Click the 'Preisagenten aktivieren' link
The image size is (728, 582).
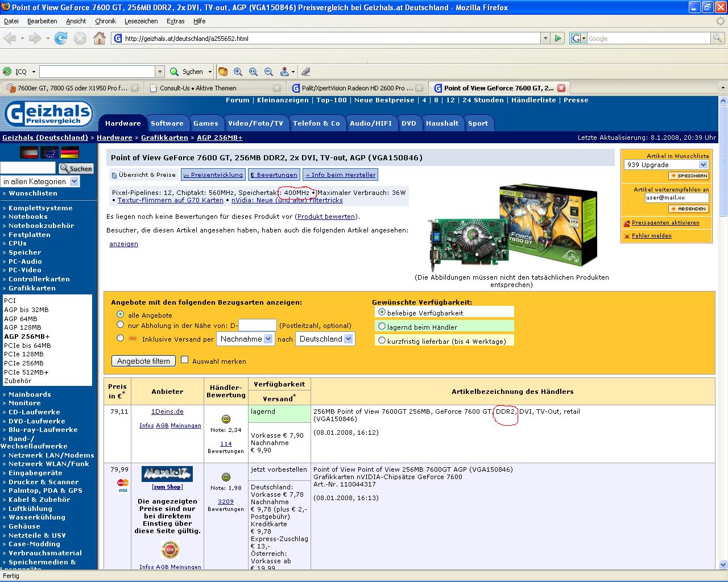click(x=665, y=223)
